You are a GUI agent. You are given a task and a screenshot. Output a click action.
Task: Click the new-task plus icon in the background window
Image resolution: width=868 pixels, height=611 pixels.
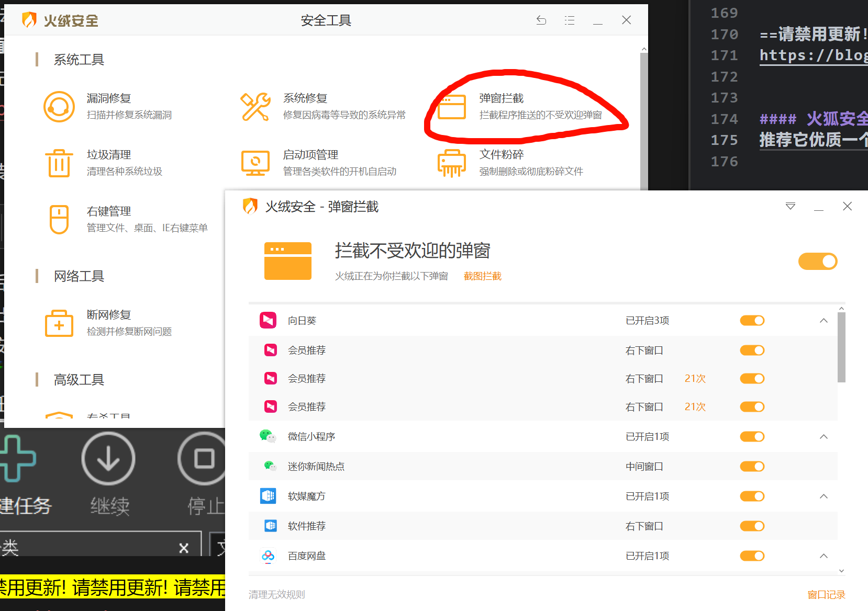click(x=16, y=459)
